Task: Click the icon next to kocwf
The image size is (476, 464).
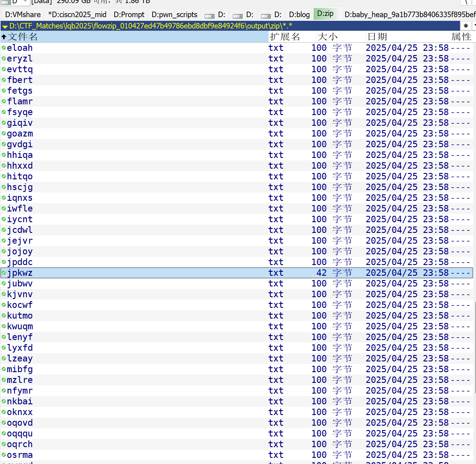Action: [x=4, y=305]
